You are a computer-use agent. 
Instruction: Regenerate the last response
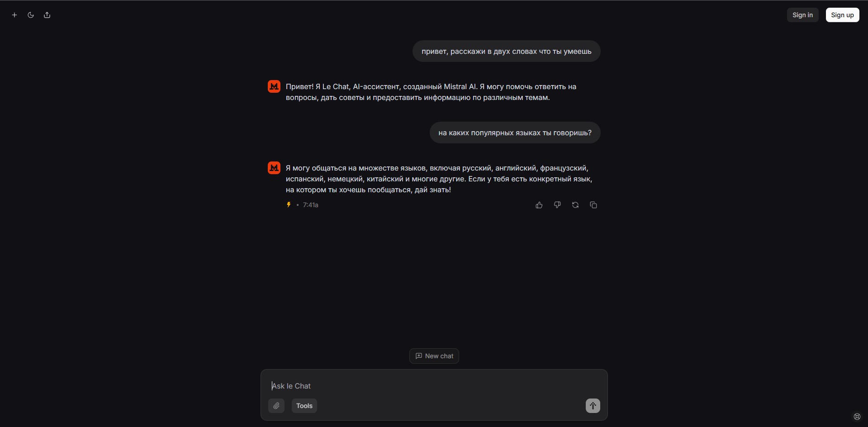575,205
